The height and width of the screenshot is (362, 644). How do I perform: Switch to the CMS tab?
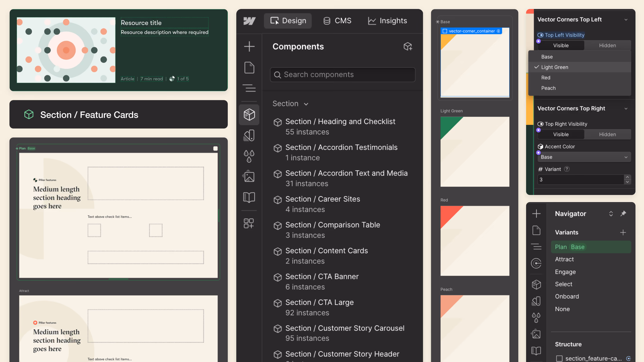(337, 21)
